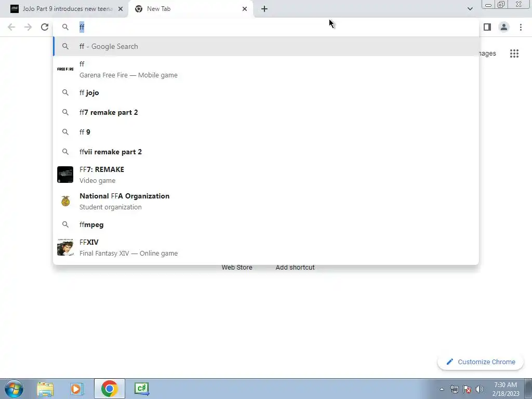Open the Web Store shortcut
The image size is (532, 399).
[237, 268]
